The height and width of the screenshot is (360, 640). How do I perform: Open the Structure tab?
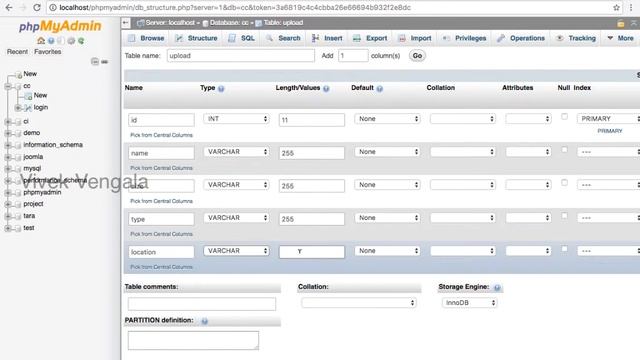coord(196,38)
